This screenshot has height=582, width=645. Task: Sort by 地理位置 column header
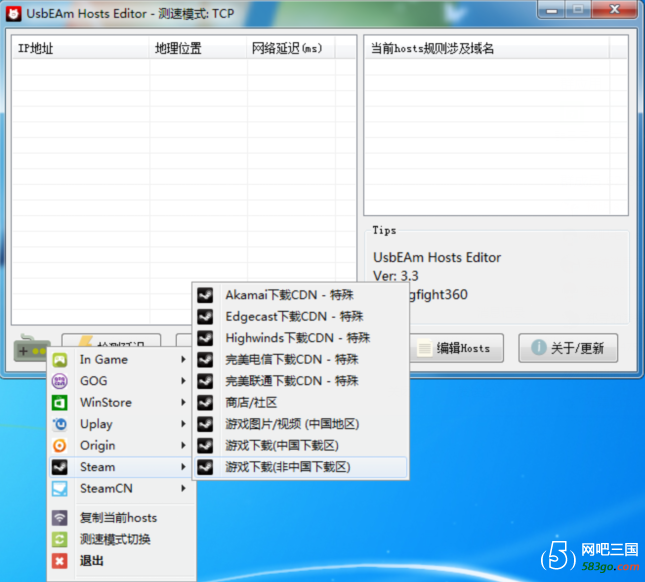tap(198, 48)
